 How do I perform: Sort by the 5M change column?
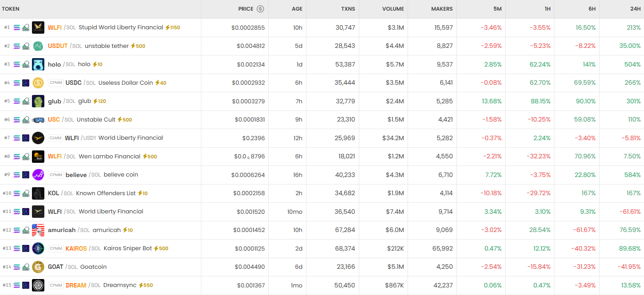pyautogui.click(x=498, y=9)
